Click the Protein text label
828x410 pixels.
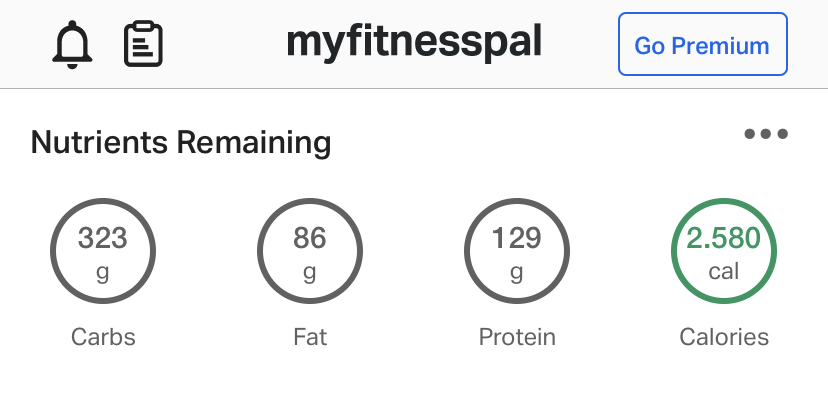(517, 337)
